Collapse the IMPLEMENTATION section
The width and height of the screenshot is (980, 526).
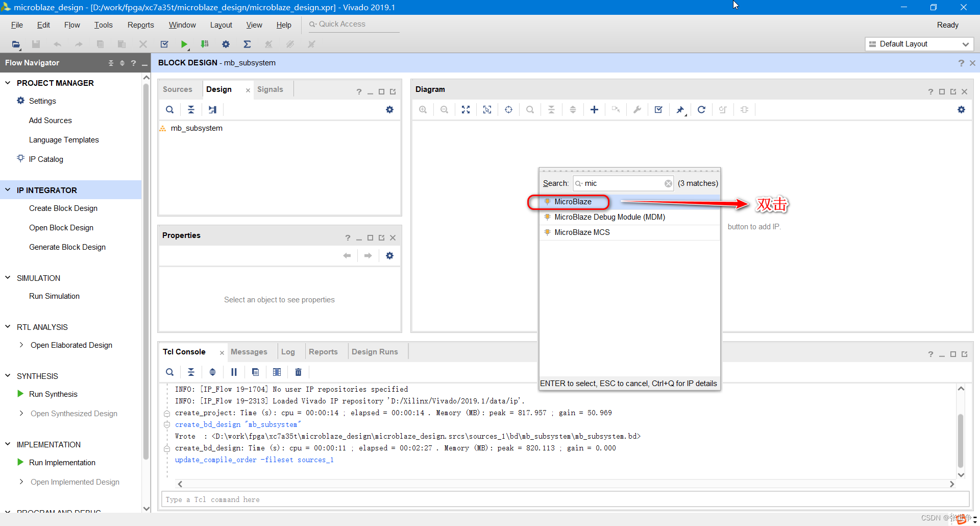tap(8, 444)
